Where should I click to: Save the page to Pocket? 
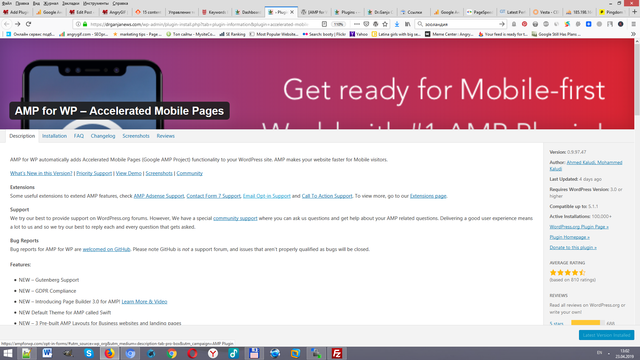(366, 24)
